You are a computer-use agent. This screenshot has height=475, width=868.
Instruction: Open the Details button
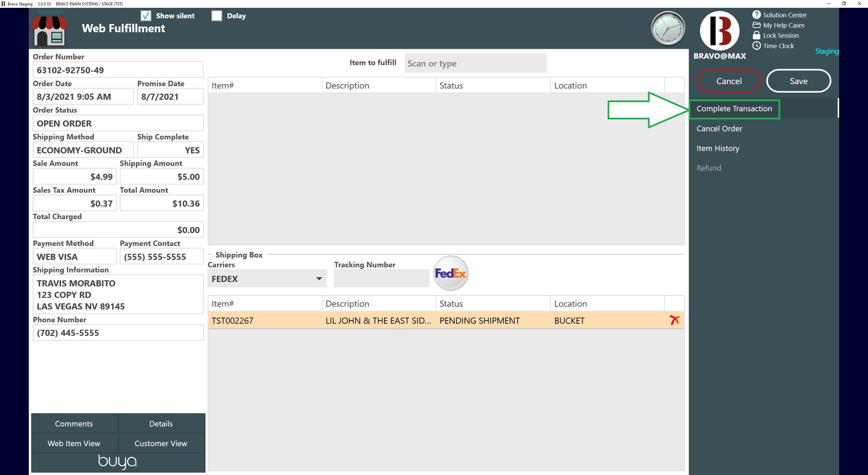(x=161, y=424)
